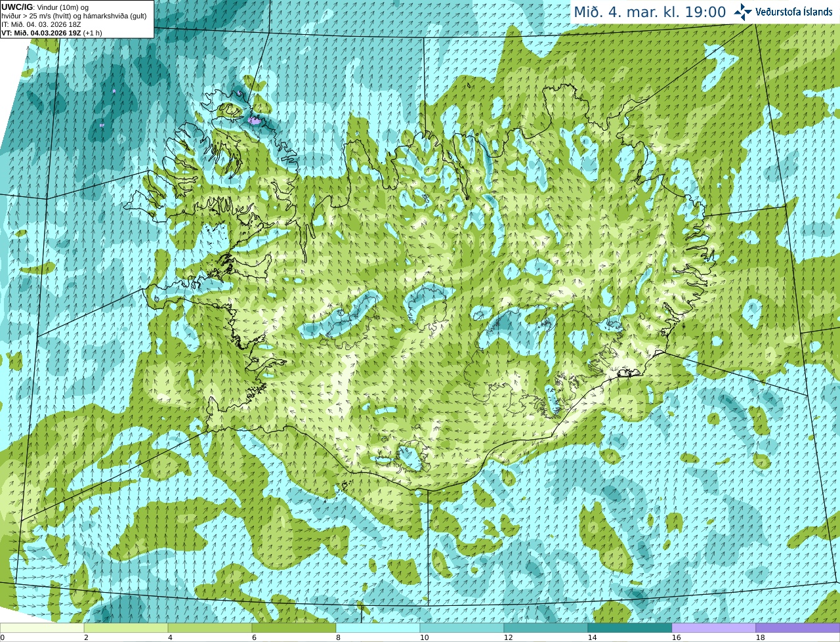The image size is (840, 642).
Task: Click the VT: Mið. 04.03.2026 19Z (+1 h) line
Action: pos(52,32)
